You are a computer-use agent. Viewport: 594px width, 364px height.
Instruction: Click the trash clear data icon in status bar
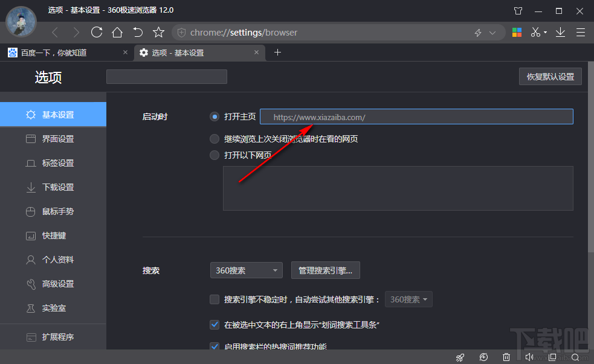[506, 357]
